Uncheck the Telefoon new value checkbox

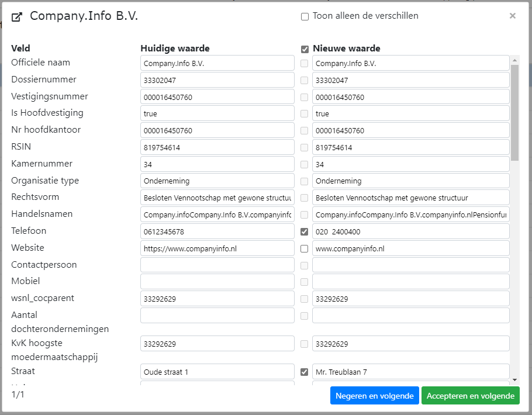(304, 231)
